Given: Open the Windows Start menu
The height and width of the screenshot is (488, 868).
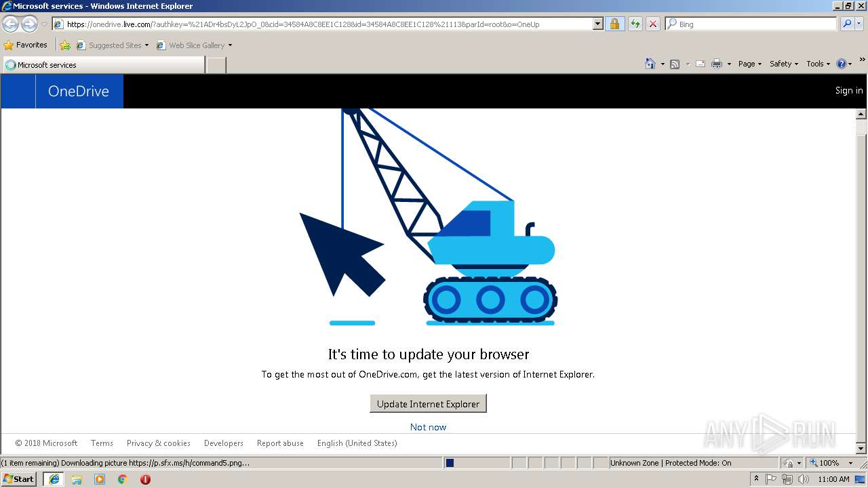Looking at the screenshot, I should point(19,479).
